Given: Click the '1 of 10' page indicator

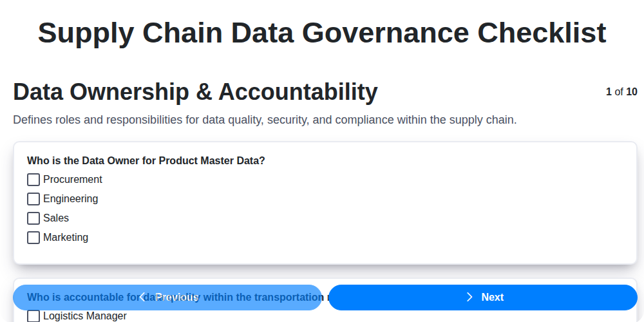Looking at the screenshot, I should coord(621,92).
